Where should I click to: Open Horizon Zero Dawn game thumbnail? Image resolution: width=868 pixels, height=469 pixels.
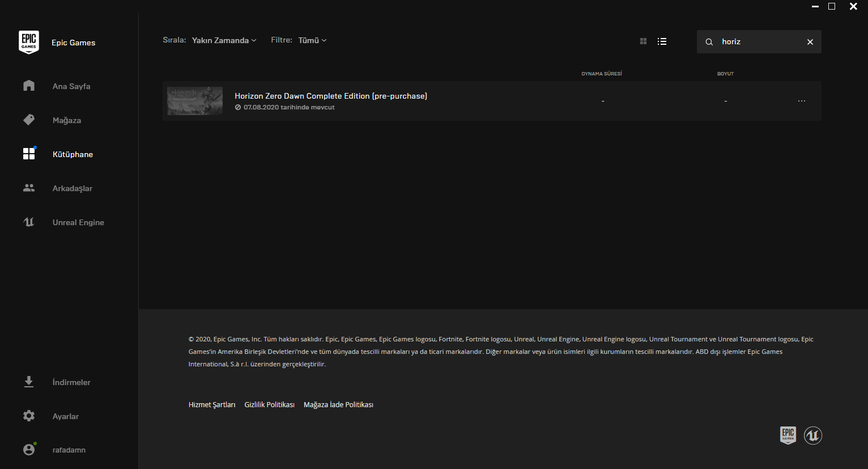click(195, 101)
